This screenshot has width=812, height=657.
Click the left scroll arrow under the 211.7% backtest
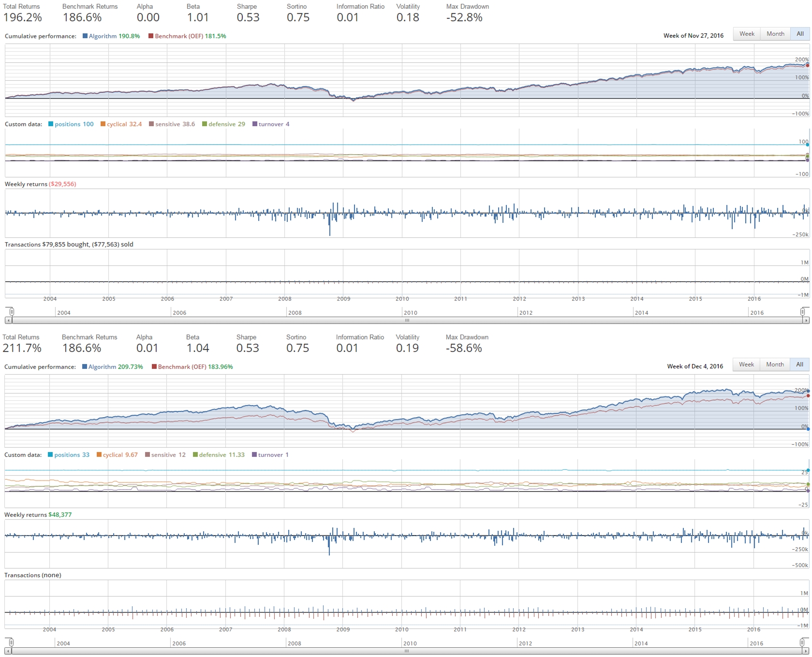[7, 651]
